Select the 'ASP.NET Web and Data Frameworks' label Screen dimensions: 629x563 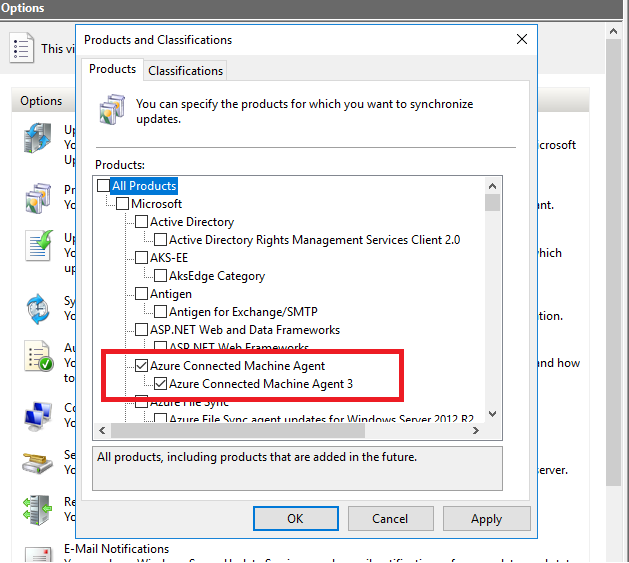(245, 330)
